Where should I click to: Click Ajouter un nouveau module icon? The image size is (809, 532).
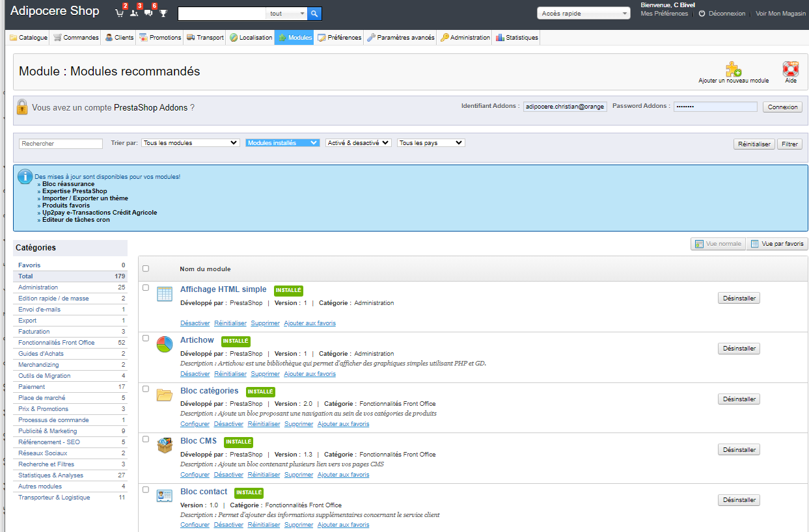[x=734, y=69]
